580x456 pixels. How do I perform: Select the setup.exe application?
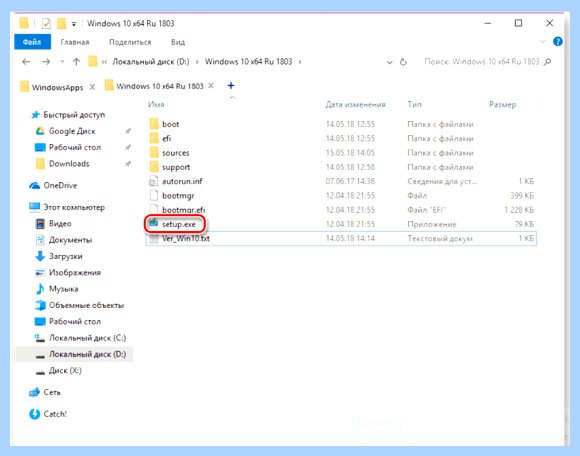(179, 224)
